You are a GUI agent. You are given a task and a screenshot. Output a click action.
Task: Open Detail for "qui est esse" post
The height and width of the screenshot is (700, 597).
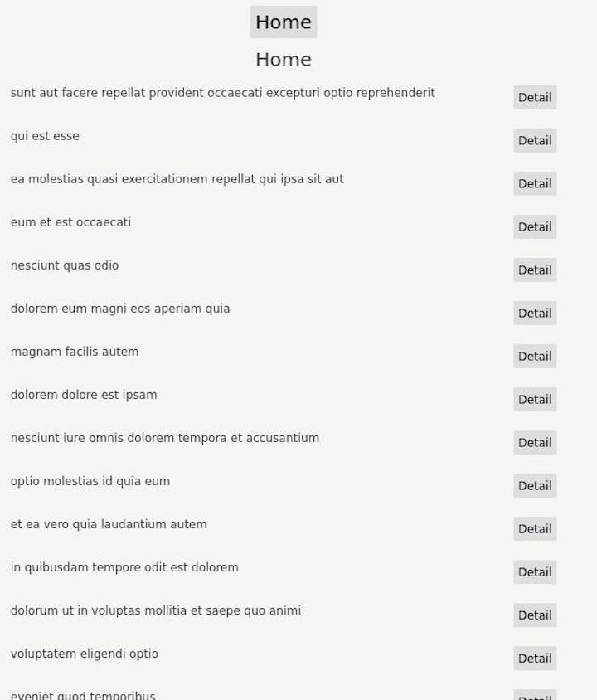[x=534, y=140]
